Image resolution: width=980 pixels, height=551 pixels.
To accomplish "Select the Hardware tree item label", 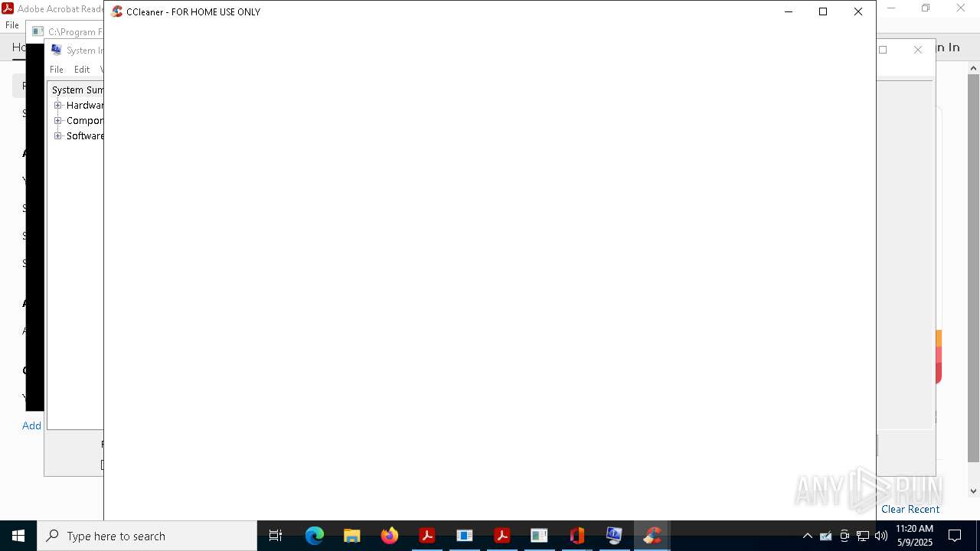I will click(85, 105).
